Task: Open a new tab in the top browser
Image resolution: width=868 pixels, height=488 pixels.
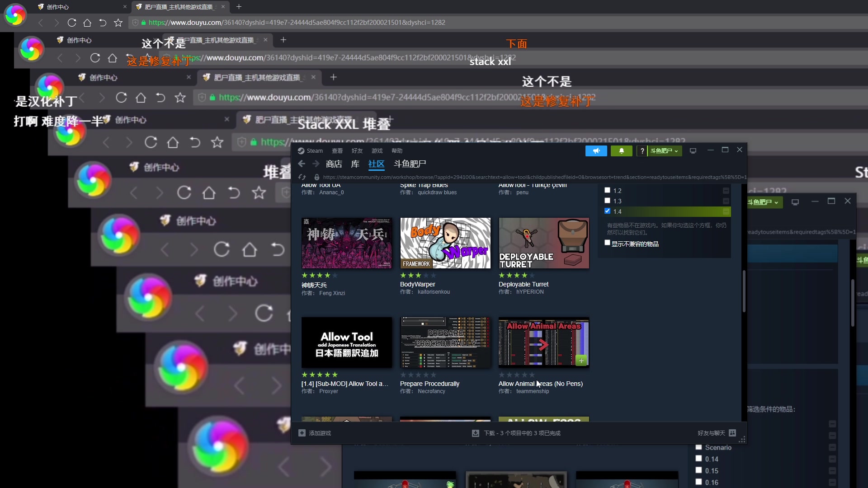Action: tap(239, 7)
